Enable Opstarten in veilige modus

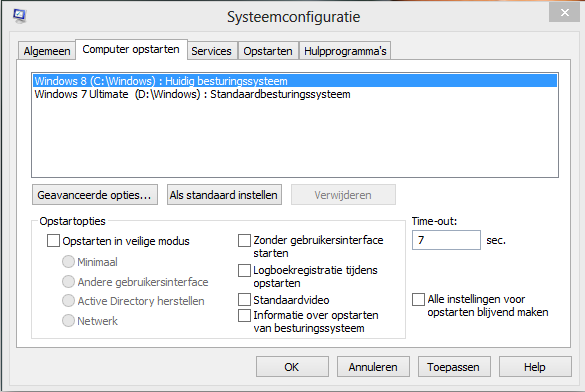point(53,241)
